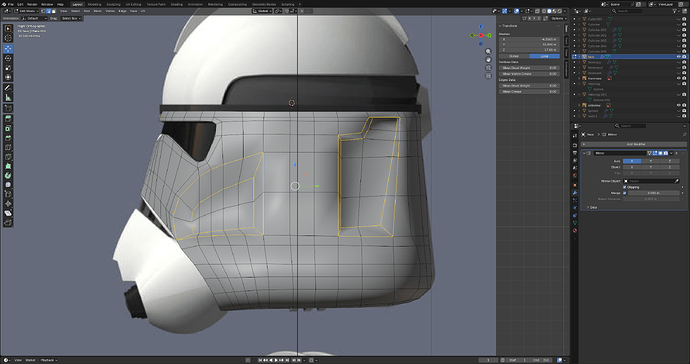Open the Edit menu

click(20, 4)
